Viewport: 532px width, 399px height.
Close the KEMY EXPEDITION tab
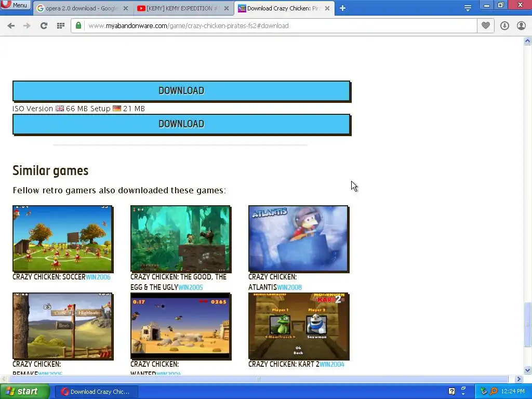227,8
